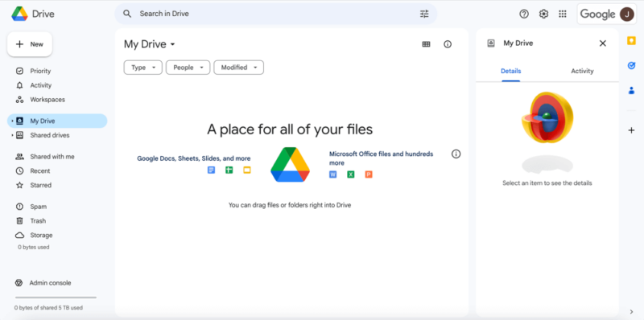Image resolution: width=644 pixels, height=320 pixels.
Task: Click the large Drive triangle logo in center
Action: [x=290, y=165]
